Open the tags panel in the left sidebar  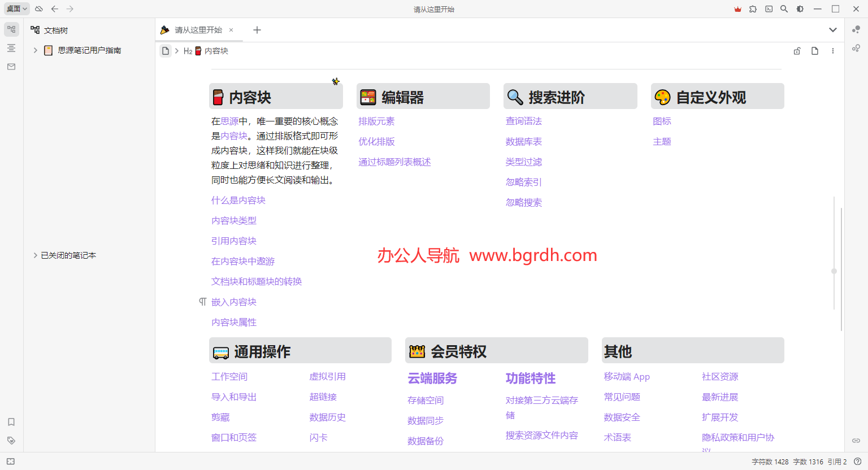(x=11, y=440)
